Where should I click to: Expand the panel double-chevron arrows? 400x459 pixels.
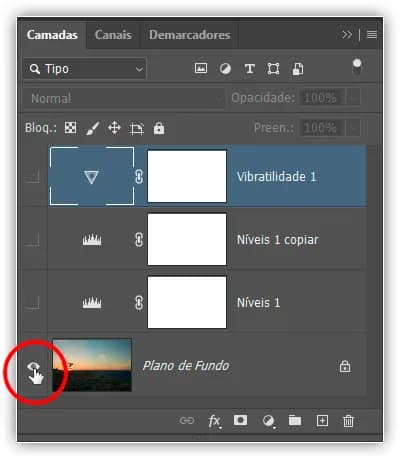tap(347, 34)
